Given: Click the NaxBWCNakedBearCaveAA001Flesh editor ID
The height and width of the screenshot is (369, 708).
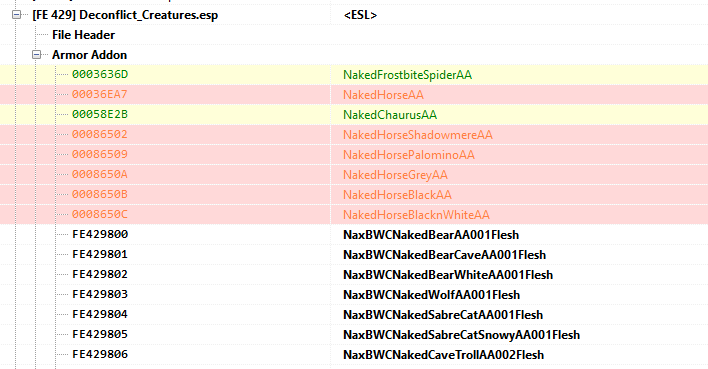Looking at the screenshot, I should 445,255.
